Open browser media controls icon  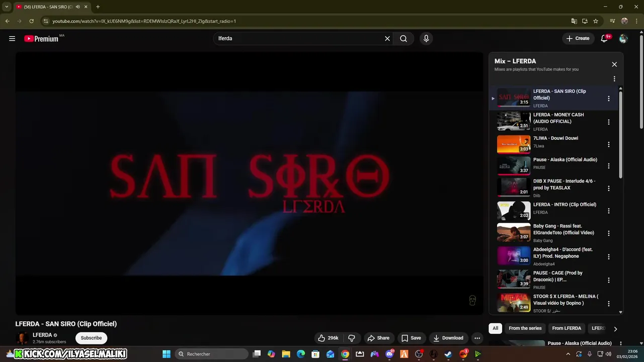(x=612, y=21)
